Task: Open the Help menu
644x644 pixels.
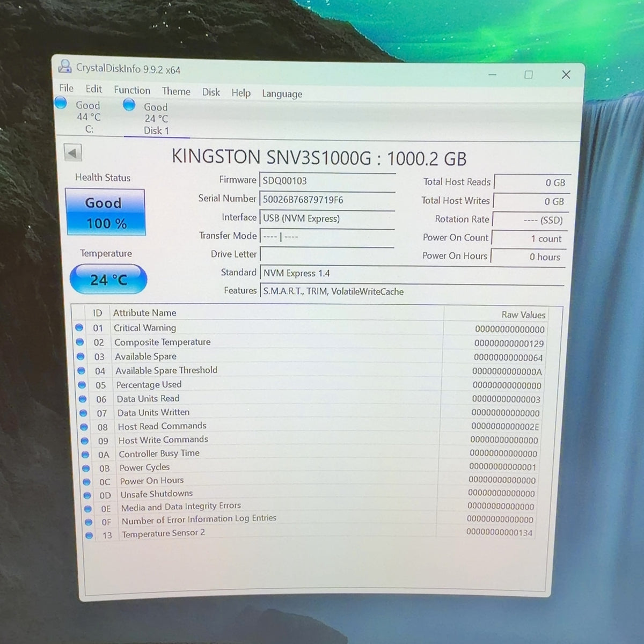Action: tap(241, 93)
